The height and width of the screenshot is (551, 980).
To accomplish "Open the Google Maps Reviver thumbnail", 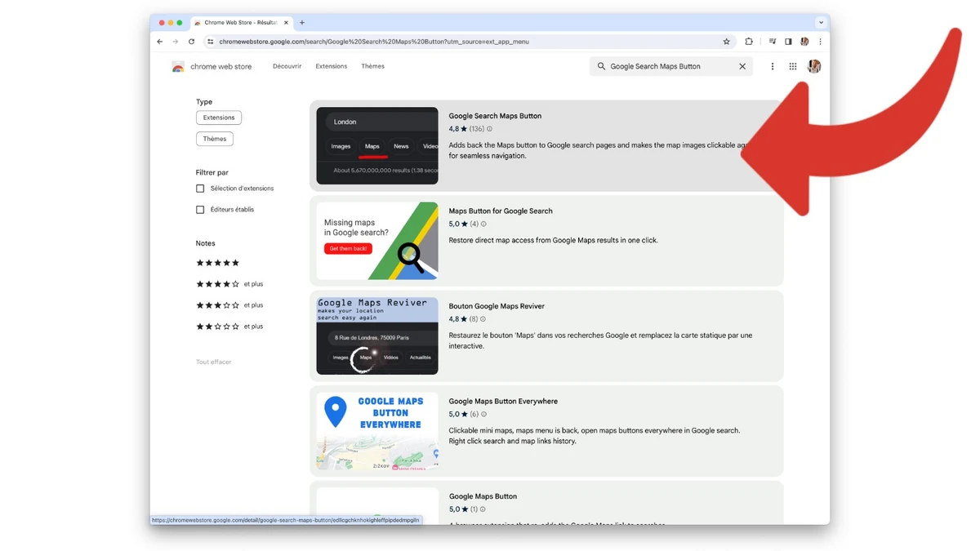I will point(377,336).
